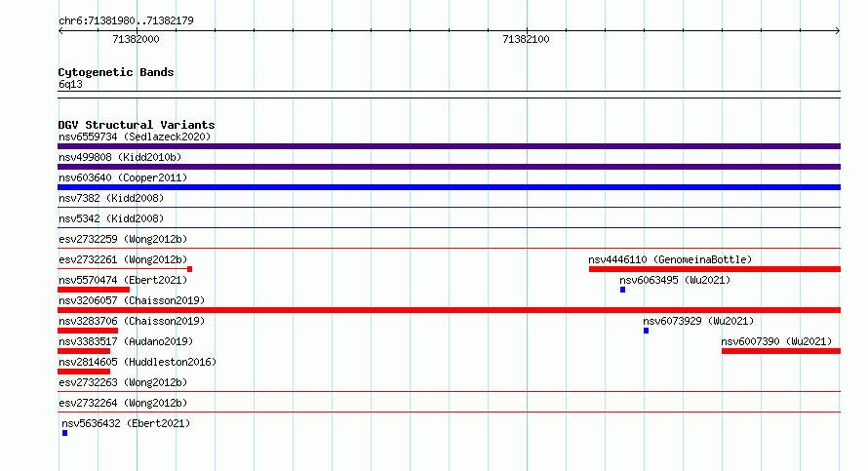Screen dimensions: 868x471
Task: Click the 71382000 ruler position label
Action: coord(136,39)
